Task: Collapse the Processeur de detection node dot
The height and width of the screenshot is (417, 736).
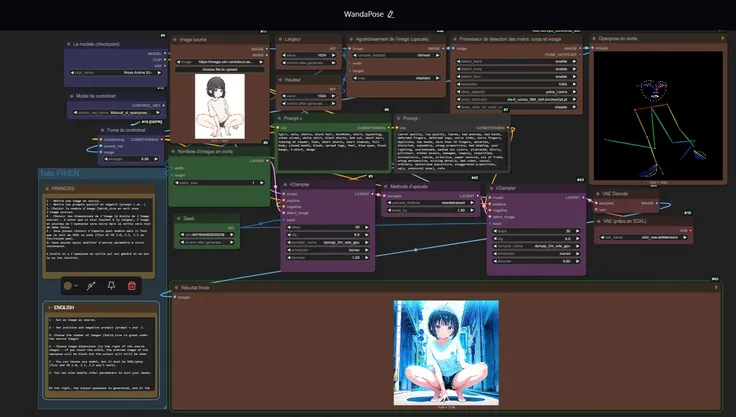Action: pos(455,39)
